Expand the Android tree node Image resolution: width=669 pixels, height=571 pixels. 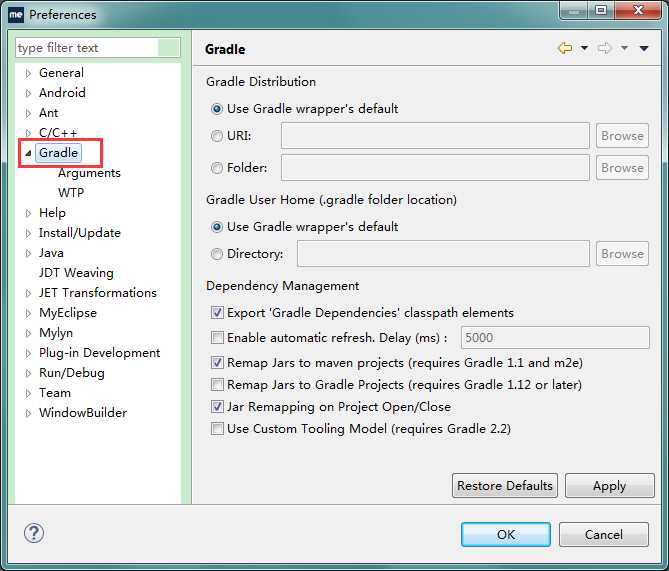(x=28, y=93)
